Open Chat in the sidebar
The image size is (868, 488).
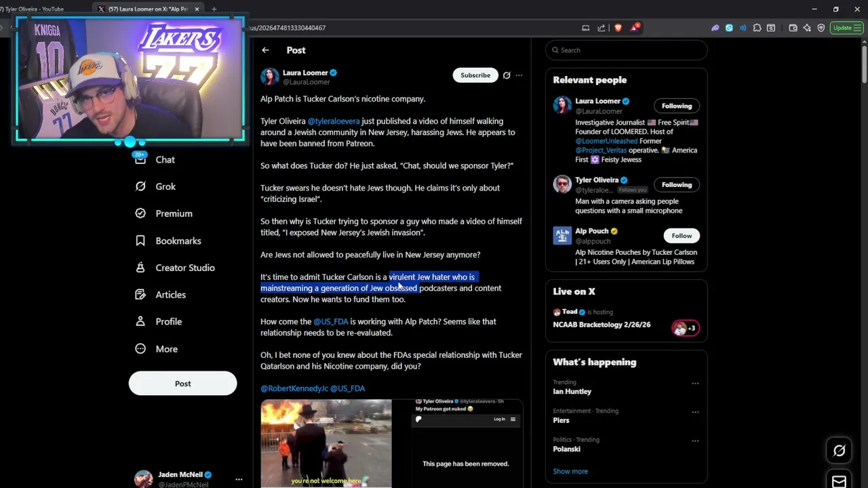(x=165, y=160)
